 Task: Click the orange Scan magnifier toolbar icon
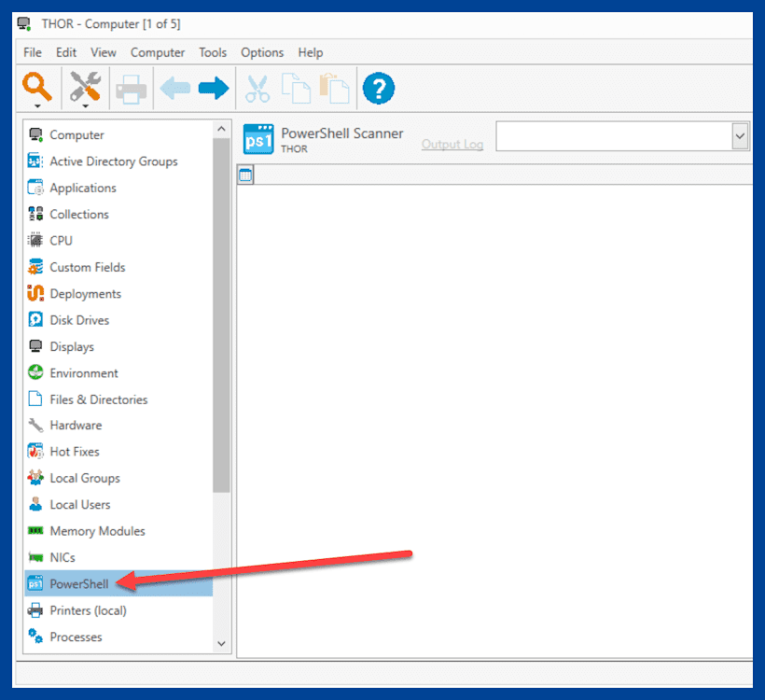pyautogui.click(x=37, y=86)
